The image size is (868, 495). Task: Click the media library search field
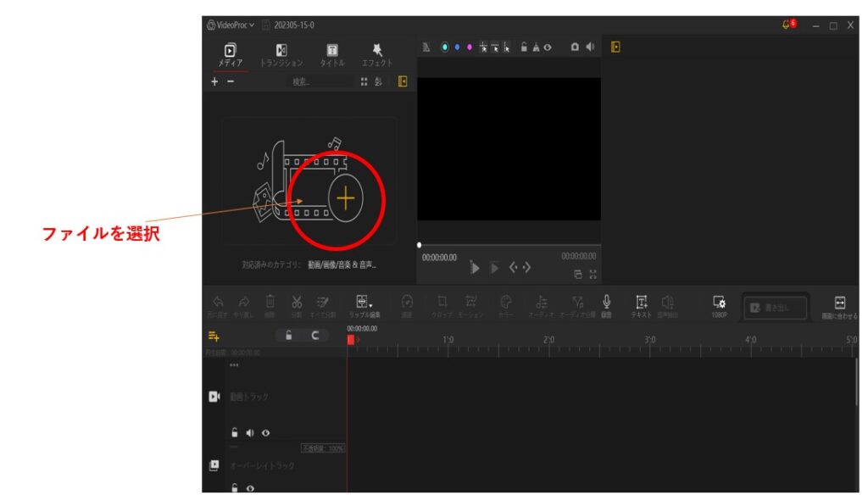(321, 82)
